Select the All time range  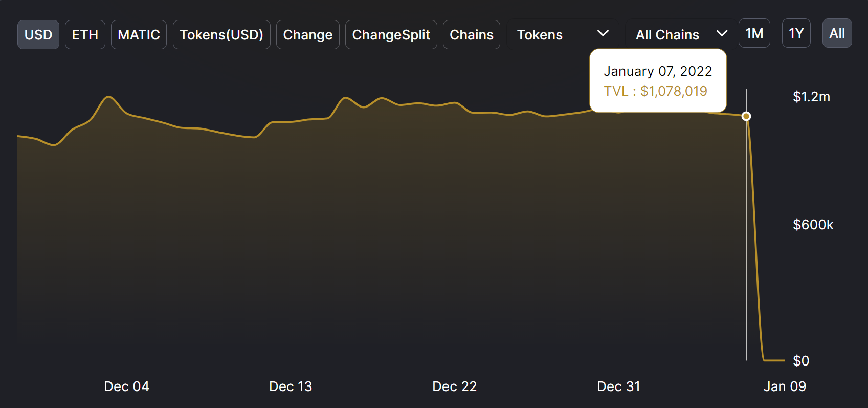[x=837, y=33]
